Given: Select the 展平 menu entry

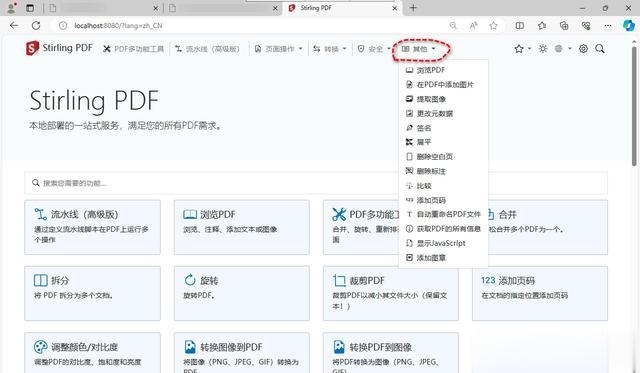Looking at the screenshot, I should pos(443,142).
